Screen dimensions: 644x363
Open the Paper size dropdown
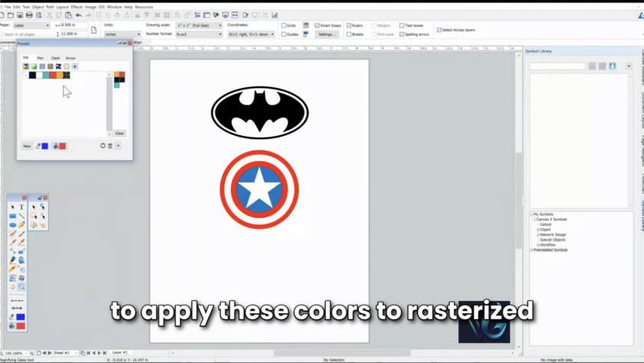click(31, 25)
